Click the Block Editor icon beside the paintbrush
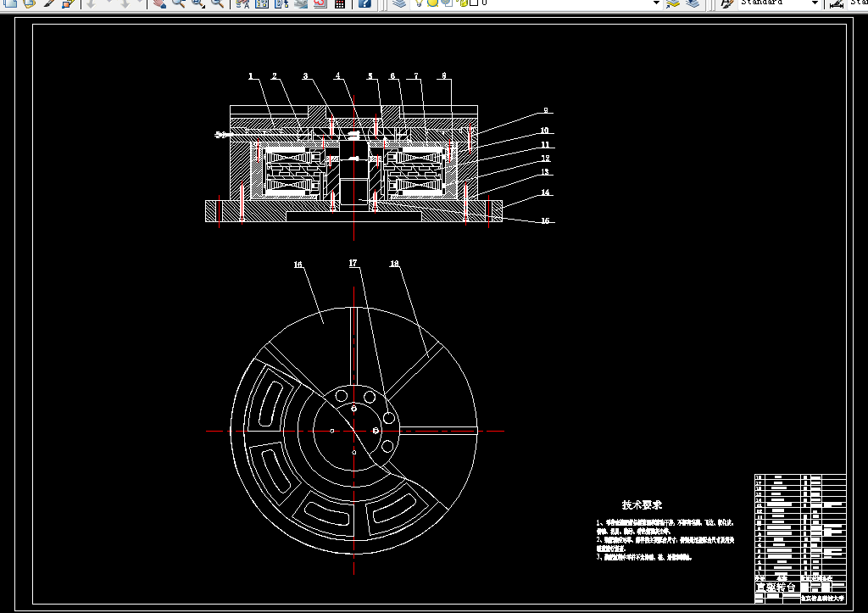Viewport: 868px width, 613px height. pyautogui.click(x=68, y=3)
